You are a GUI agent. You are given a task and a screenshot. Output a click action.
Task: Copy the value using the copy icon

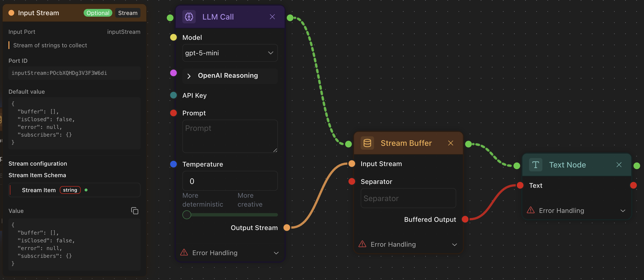134,211
